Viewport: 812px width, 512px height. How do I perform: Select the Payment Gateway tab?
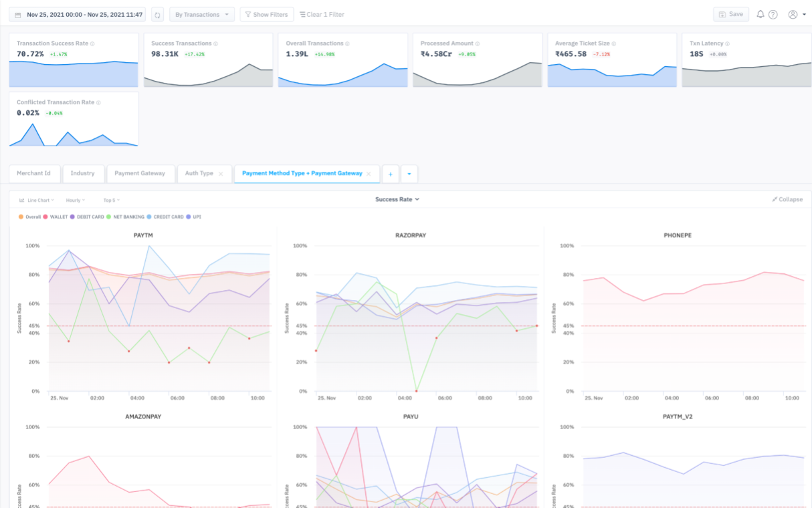[140, 174]
